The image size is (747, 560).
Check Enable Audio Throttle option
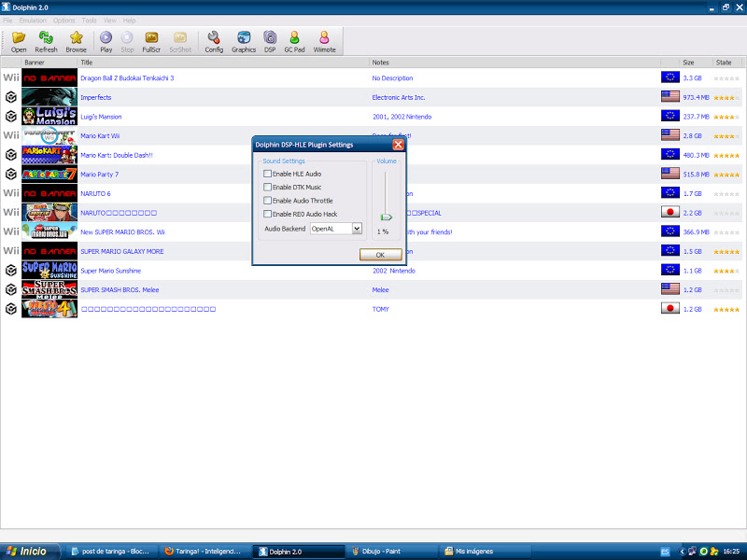[268, 201]
